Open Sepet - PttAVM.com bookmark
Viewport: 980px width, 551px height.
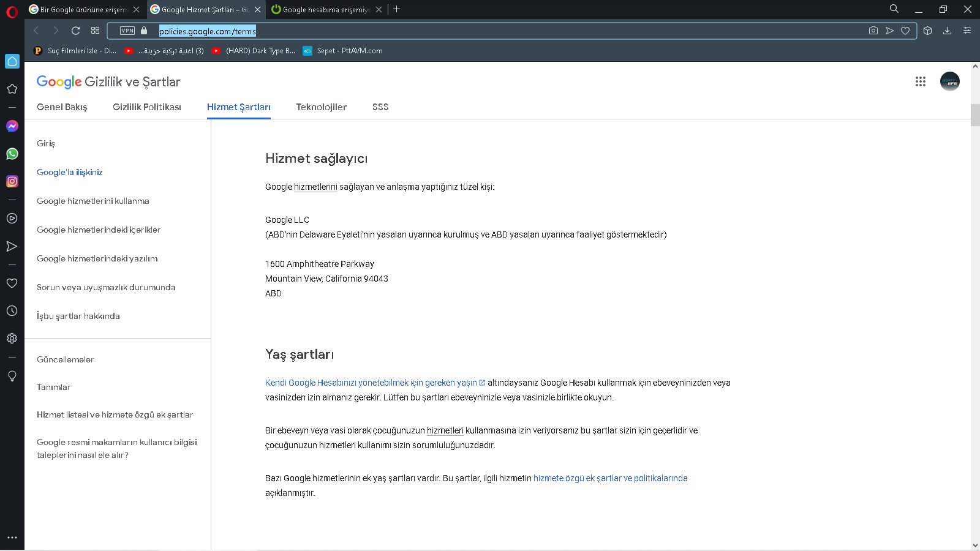(343, 51)
